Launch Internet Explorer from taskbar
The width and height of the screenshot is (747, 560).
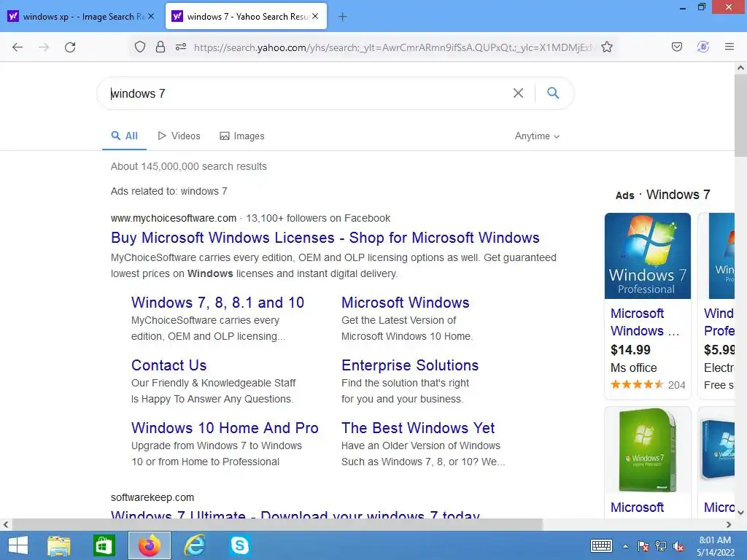click(194, 545)
